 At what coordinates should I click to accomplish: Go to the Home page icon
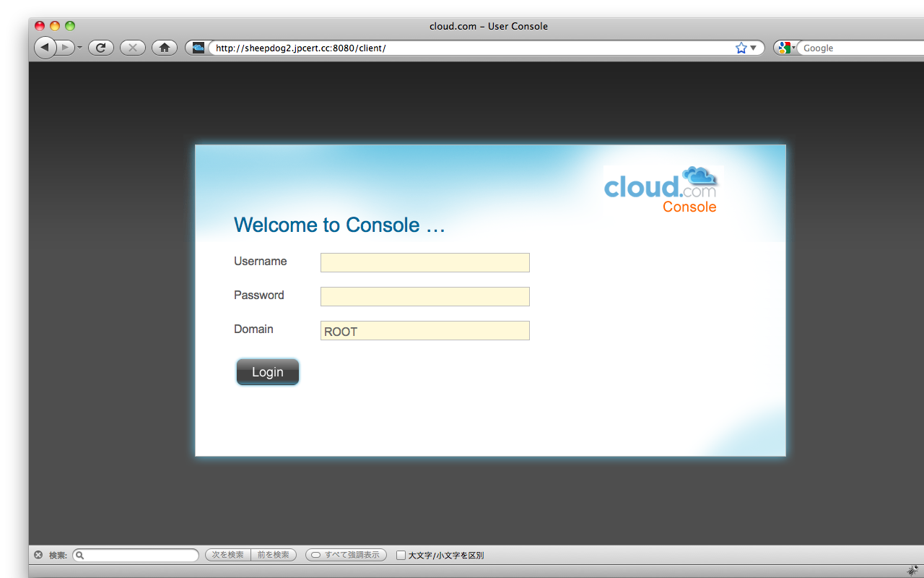pyautogui.click(x=165, y=48)
